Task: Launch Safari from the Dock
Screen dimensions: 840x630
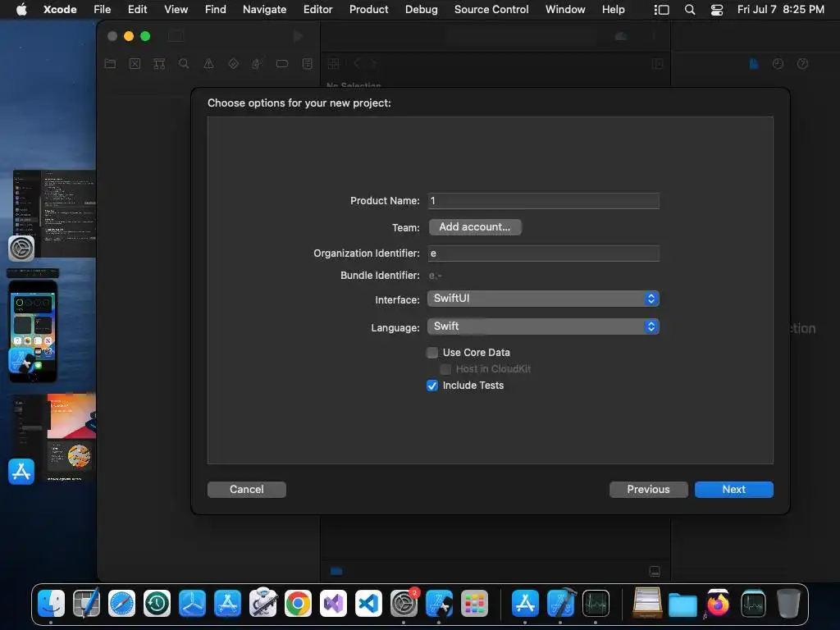Action: pos(121,604)
